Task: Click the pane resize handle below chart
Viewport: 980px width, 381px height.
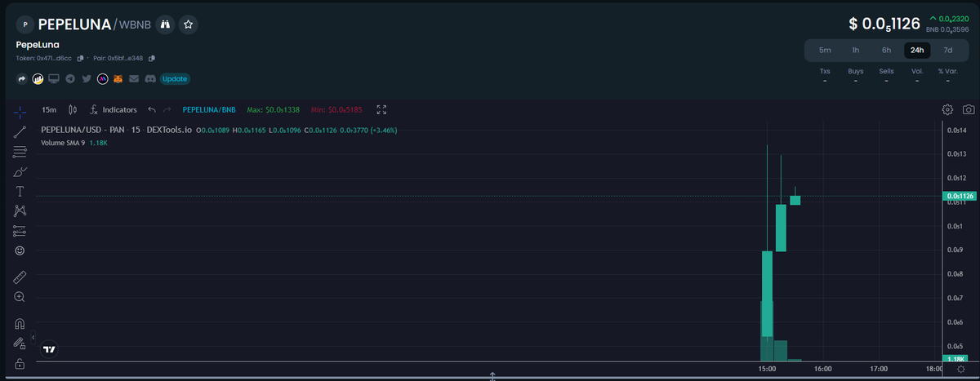Action: (492, 377)
